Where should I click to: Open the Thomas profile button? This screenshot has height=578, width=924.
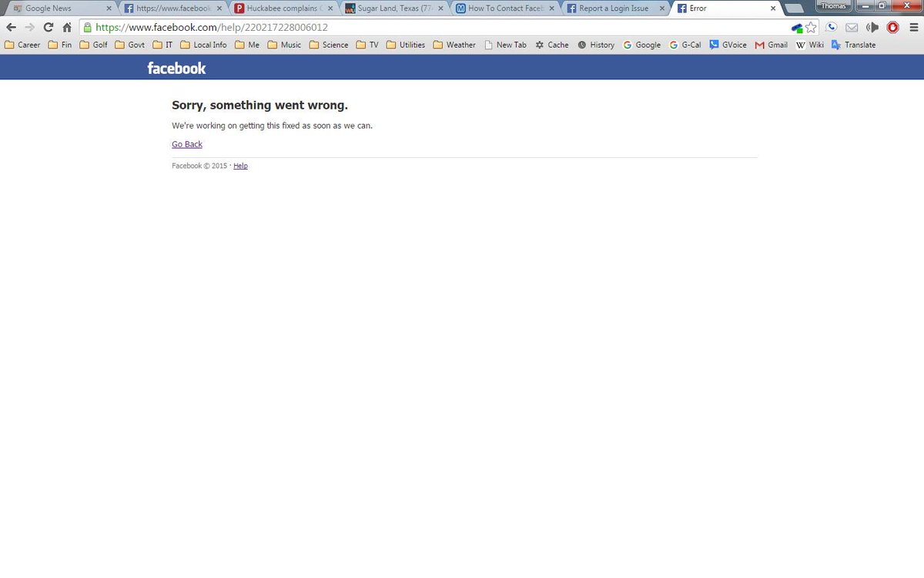point(833,6)
